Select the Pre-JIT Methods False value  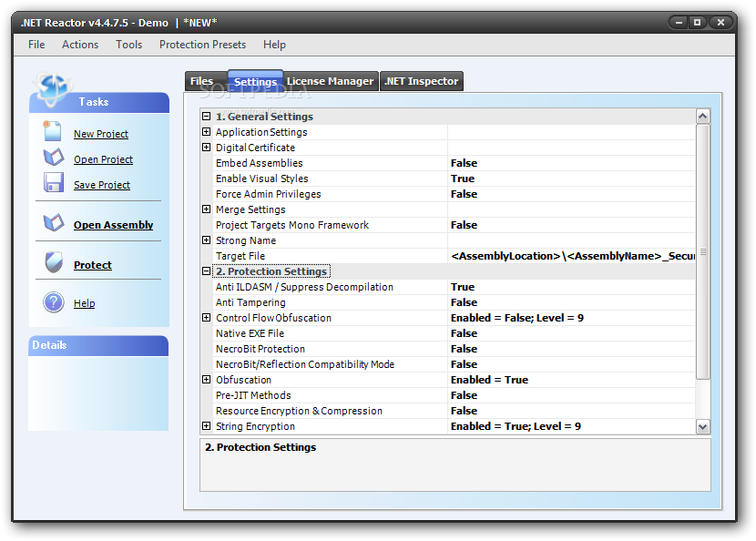point(572,395)
